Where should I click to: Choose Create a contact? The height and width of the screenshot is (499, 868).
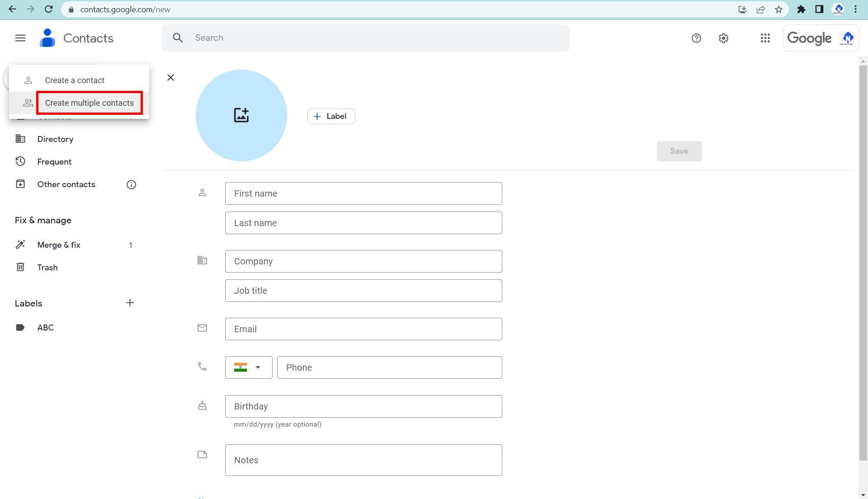[75, 80]
